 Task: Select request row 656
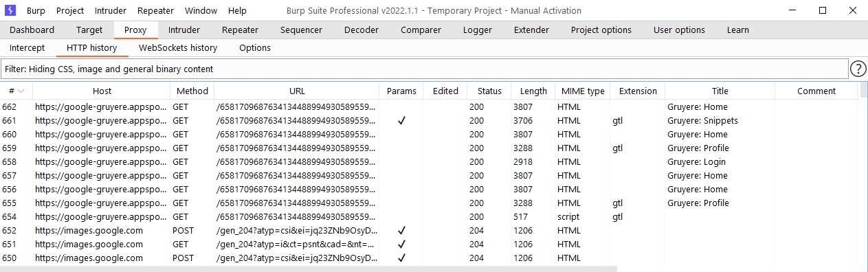pyautogui.click(x=429, y=189)
